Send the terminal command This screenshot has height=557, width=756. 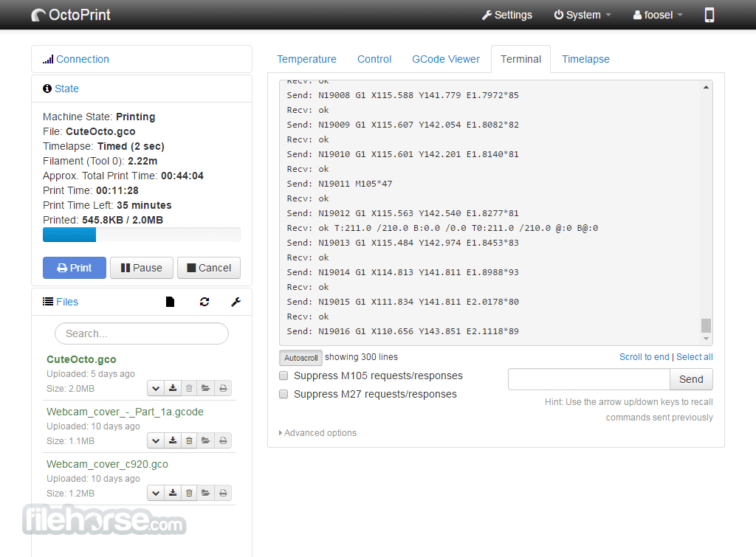click(x=691, y=379)
